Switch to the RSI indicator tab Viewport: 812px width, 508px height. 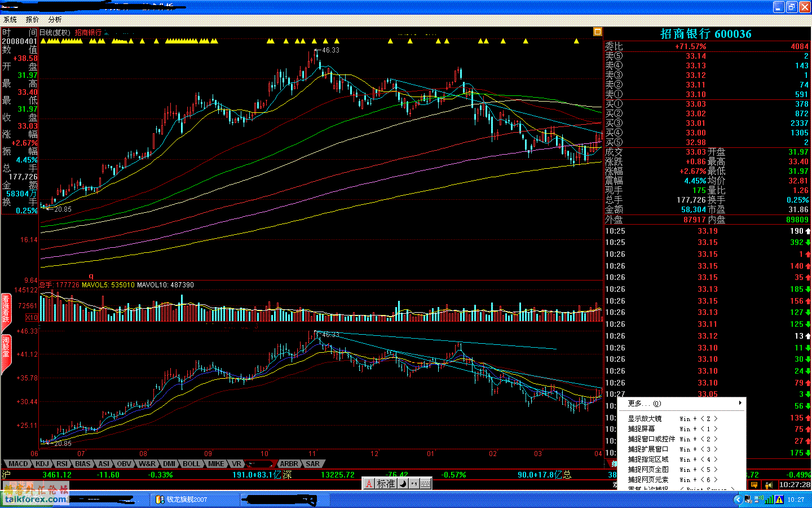pyautogui.click(x=62, y=464)
